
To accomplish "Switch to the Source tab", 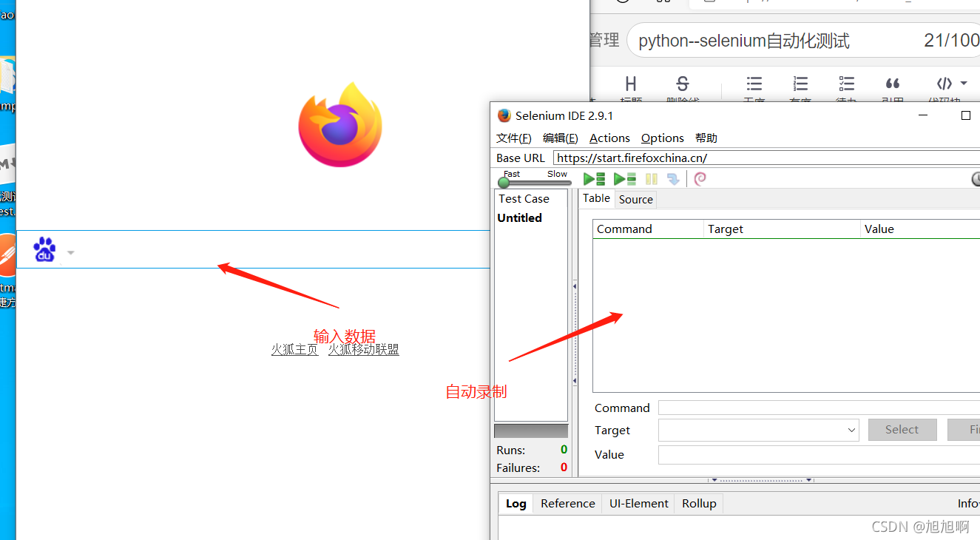I will pos(636,199).
